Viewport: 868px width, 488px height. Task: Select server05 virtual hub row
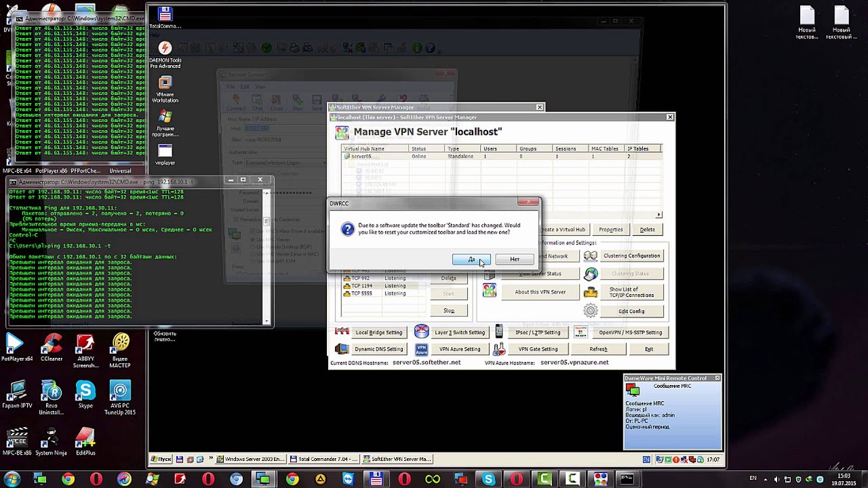502,157
